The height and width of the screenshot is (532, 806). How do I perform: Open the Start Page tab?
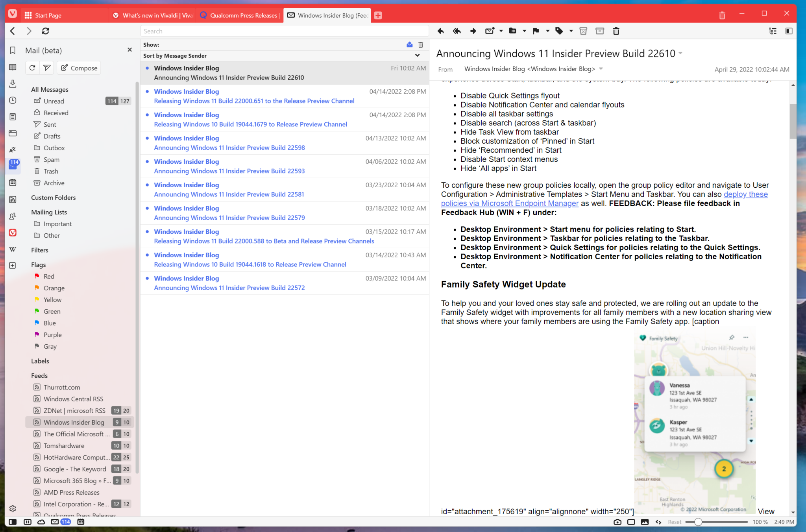(x=47, y=15)
